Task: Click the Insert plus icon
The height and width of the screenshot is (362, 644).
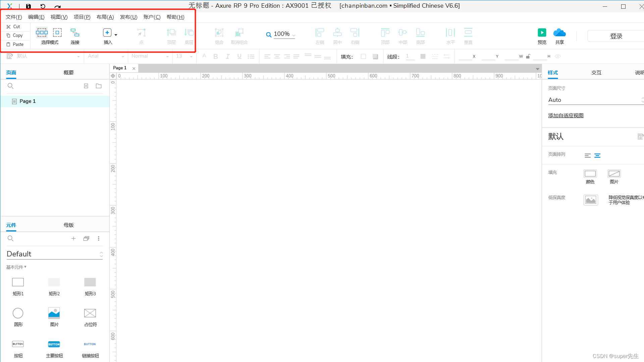Action: pos(107,33)
